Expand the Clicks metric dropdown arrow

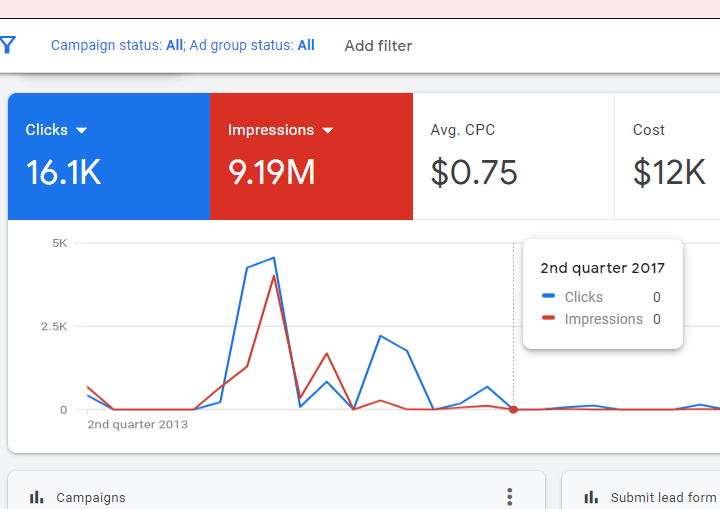pyautogui.click(x=82, y=130)
